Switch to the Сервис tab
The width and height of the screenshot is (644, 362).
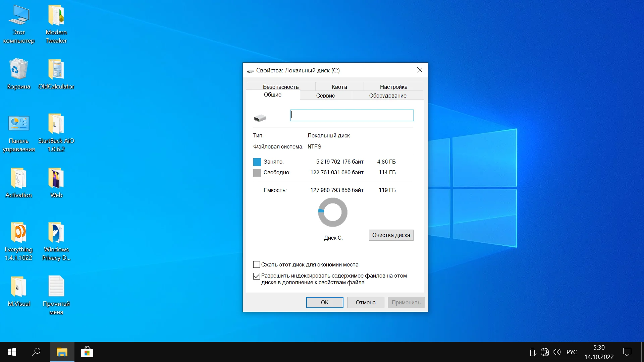[x=325, y=96]
